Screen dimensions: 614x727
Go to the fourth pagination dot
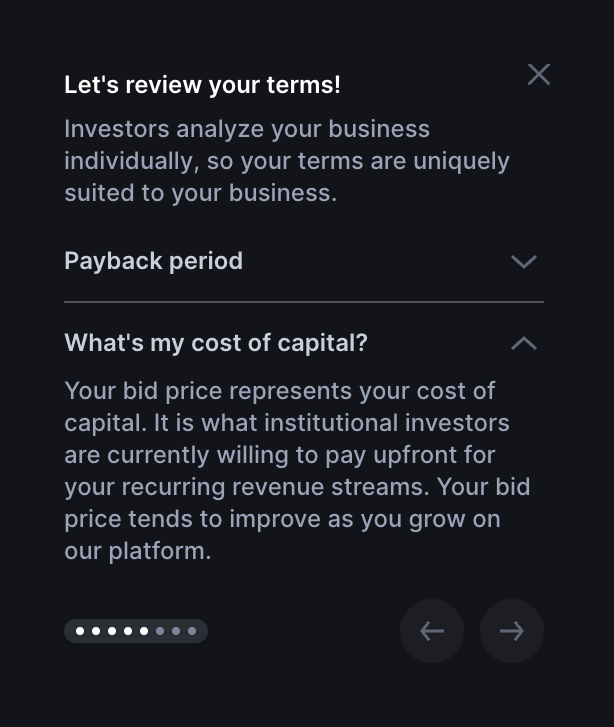point(128,631)
